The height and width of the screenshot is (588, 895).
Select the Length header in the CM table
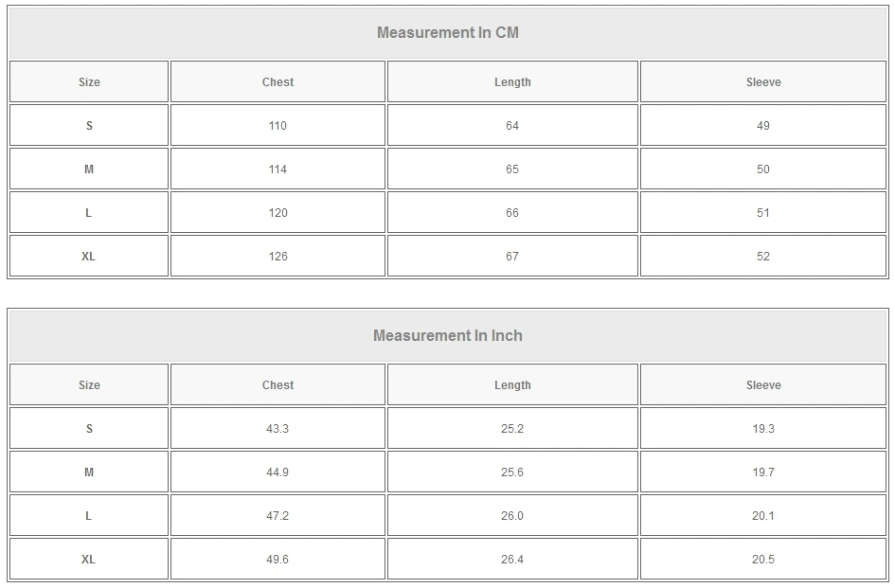[x=512, y=82]
